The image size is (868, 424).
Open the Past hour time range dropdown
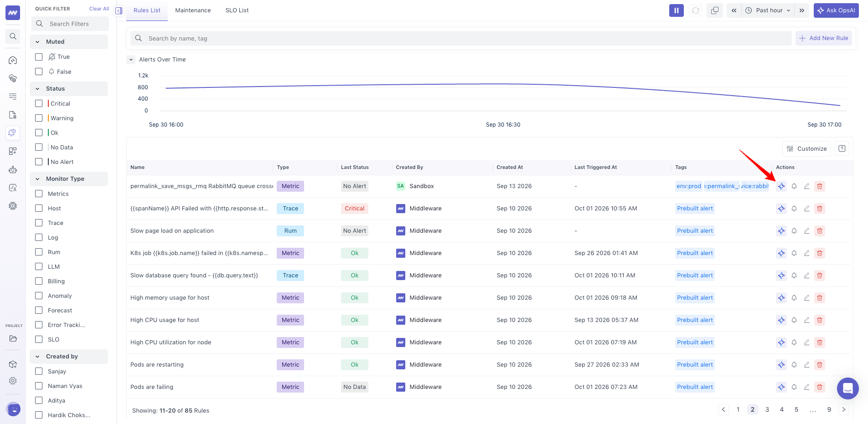768,10
